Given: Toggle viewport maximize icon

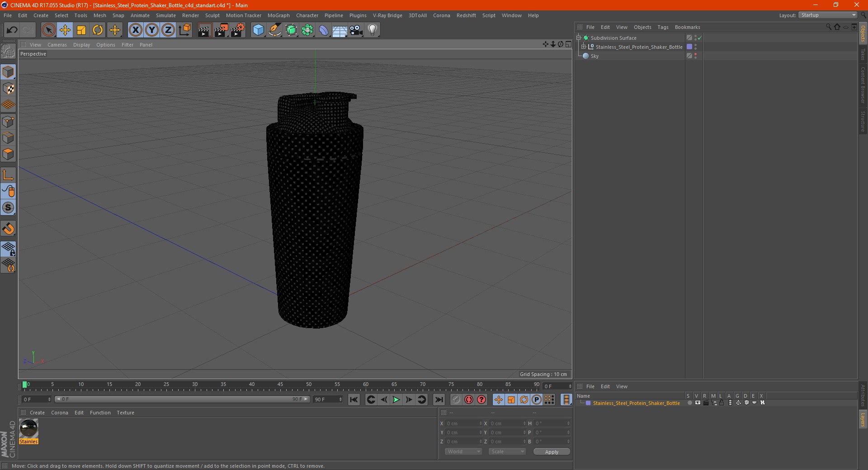Looking at the screenshot, I should (568, 44).
